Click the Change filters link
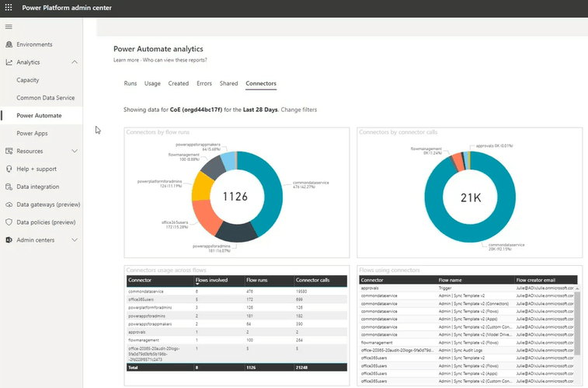The height and width of the screenshot is (388, 588). [x=298, y=110]
